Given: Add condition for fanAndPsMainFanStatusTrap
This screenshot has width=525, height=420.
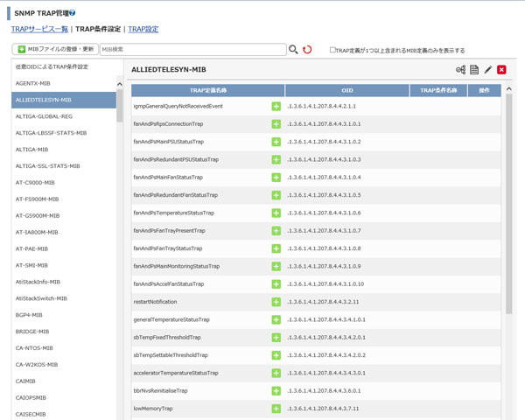Looking at the screenshot, I should coord(276,178).
